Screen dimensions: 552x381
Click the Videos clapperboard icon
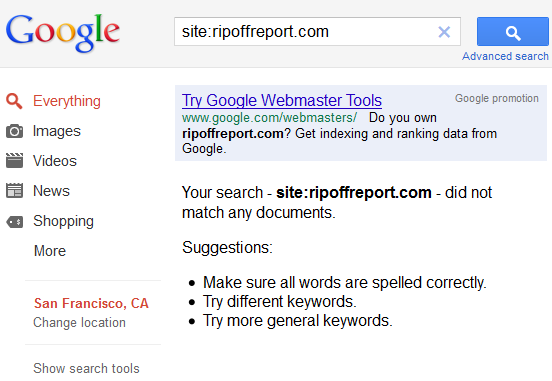coord(14,161)
